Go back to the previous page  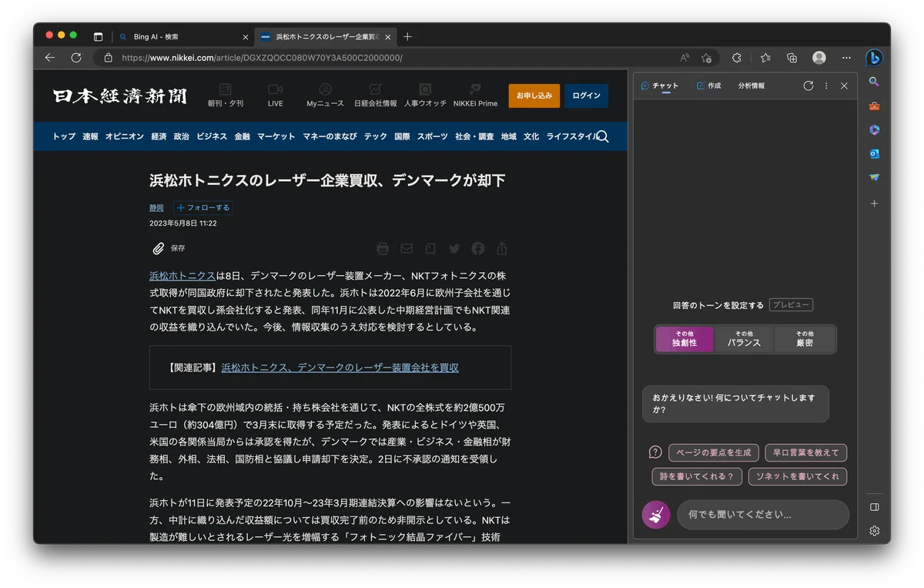[50, 58]
